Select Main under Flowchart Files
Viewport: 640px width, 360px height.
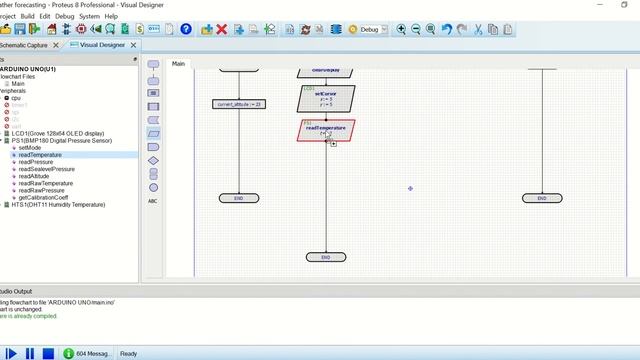tap(18, 84)
